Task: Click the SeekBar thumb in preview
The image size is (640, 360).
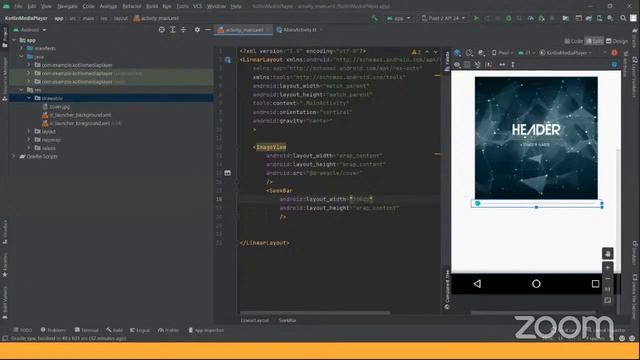Action: [478, 203]
